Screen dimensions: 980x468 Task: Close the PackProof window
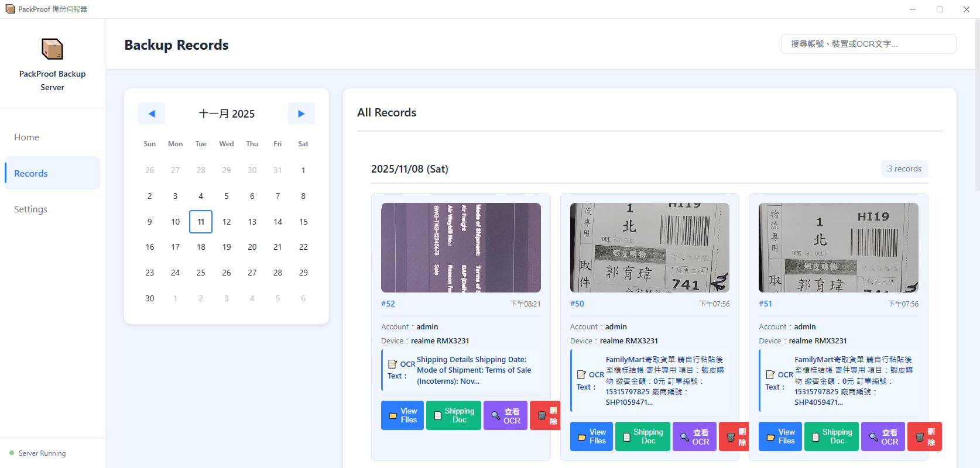(x=967, y=9)
